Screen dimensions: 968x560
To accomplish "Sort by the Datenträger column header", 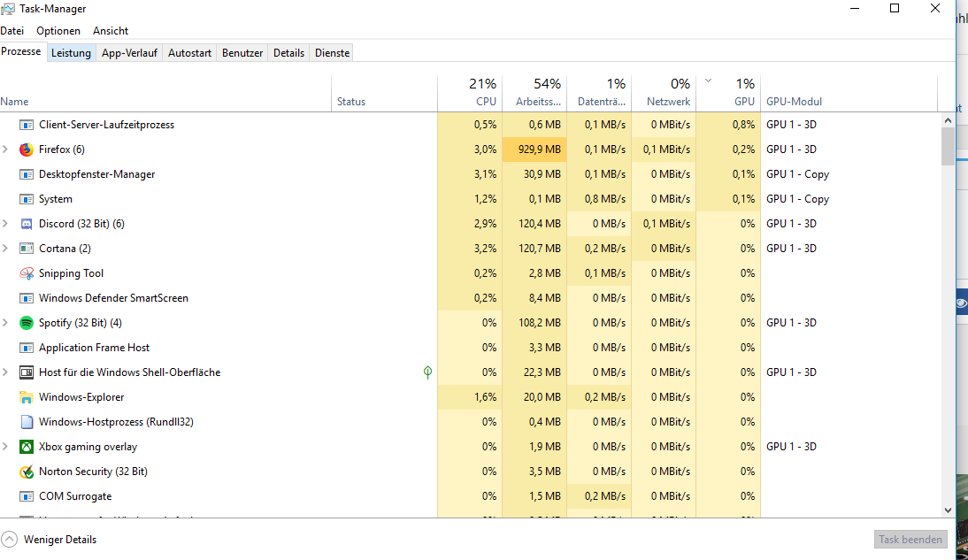I will point(599,94).
